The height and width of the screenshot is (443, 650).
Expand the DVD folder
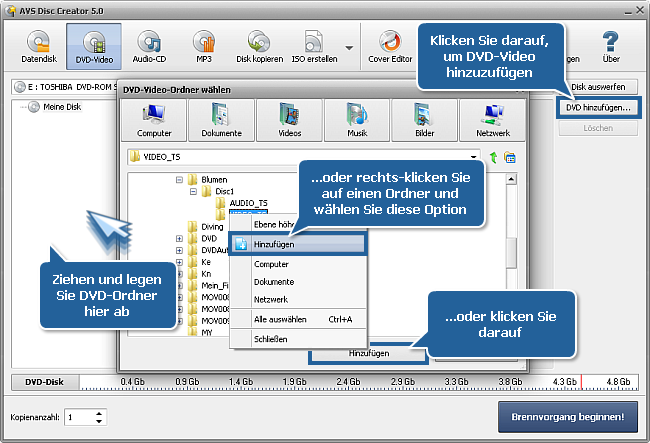click(x=179, y=239)
